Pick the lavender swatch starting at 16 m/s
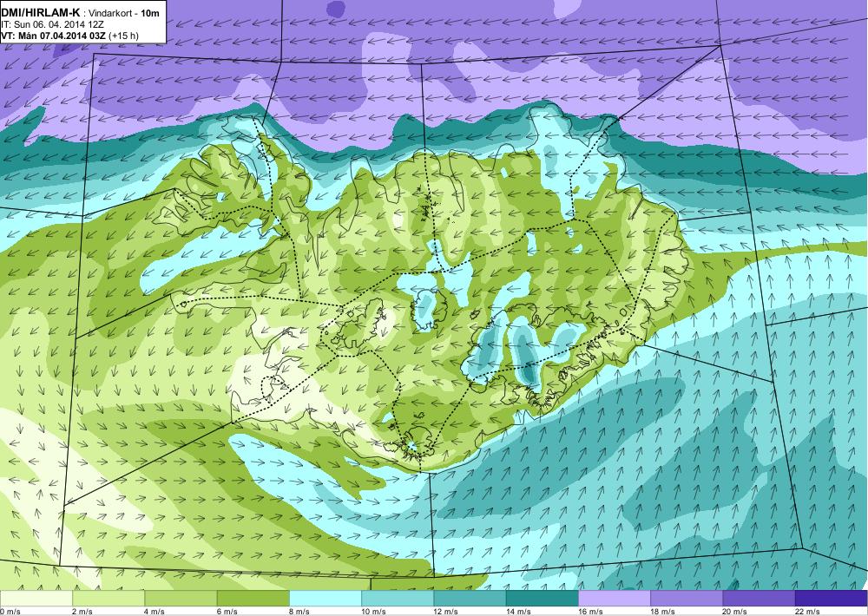The image size is (868, 616). tap(615, 599)
